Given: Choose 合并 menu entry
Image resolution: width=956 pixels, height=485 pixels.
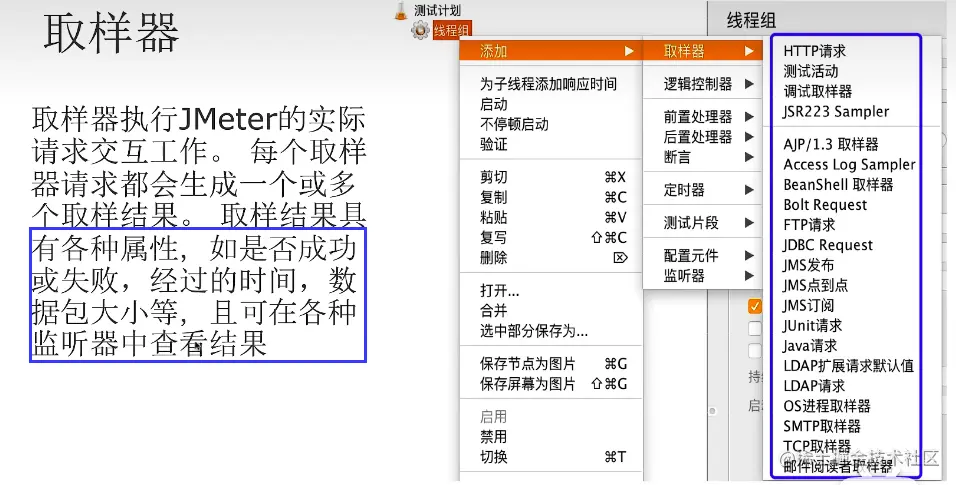Looking at the screenshot, I should point(551,311).
